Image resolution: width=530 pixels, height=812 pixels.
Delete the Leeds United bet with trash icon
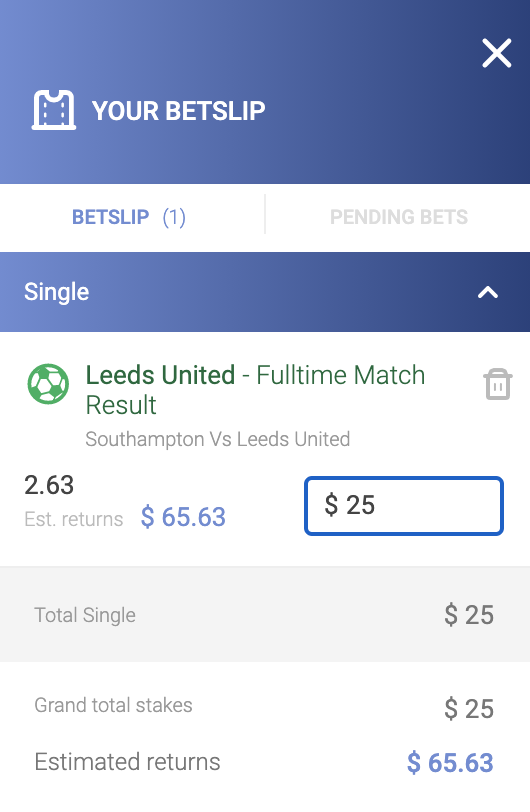click(498, 384)
